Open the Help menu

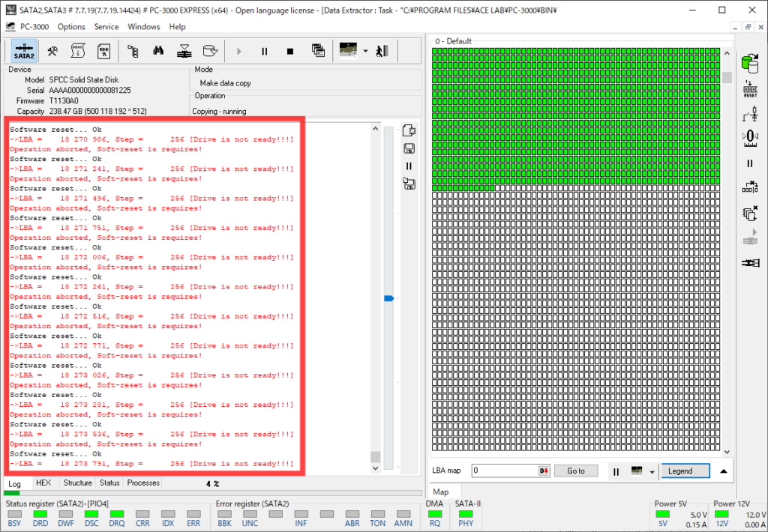coord(177,27)
